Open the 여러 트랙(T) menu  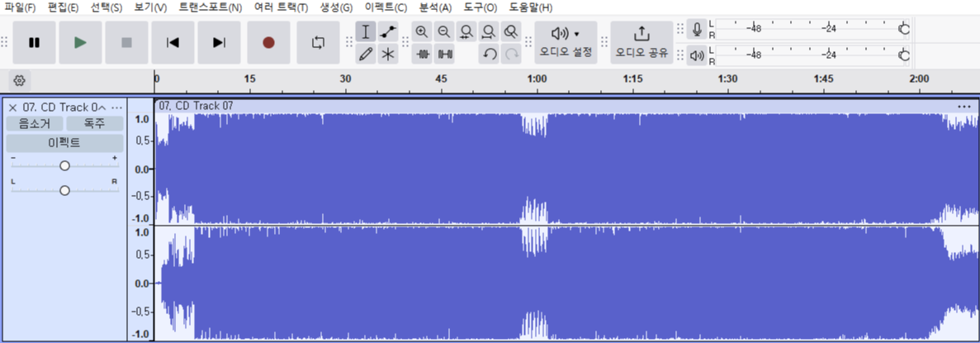(282, 7)
